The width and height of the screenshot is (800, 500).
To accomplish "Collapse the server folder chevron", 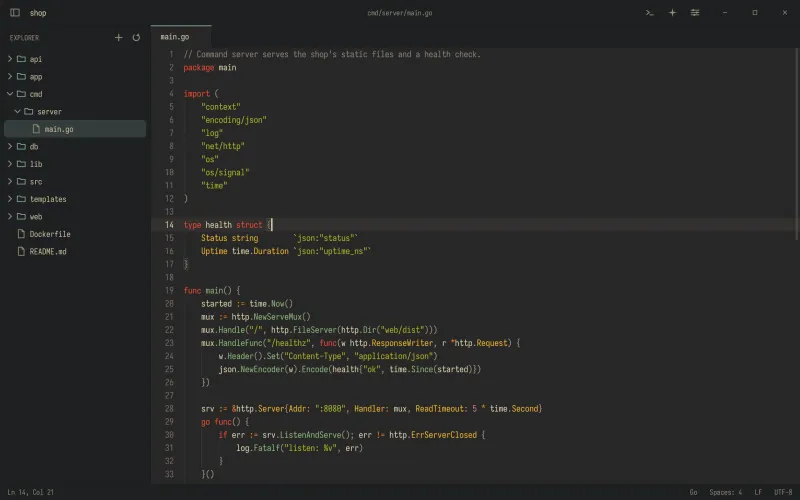I will (x=17, y=111).
